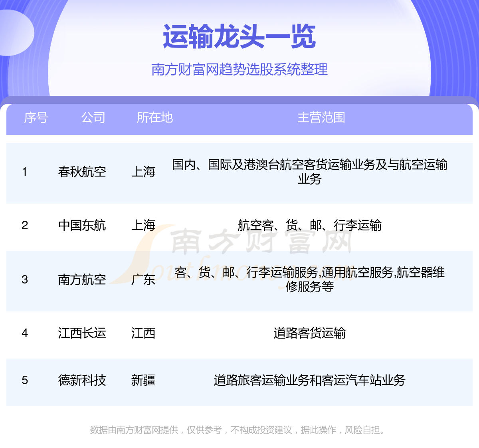The height and width of the screenshot is (448, 479).
Task: Click 道路客货运输 scope text
Action: [x=310, y=333]
